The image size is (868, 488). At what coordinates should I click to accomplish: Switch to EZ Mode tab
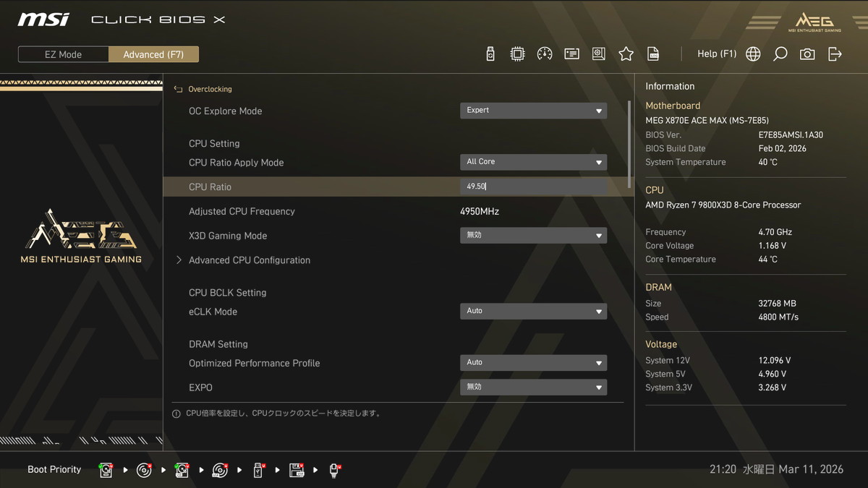point(64,54)
